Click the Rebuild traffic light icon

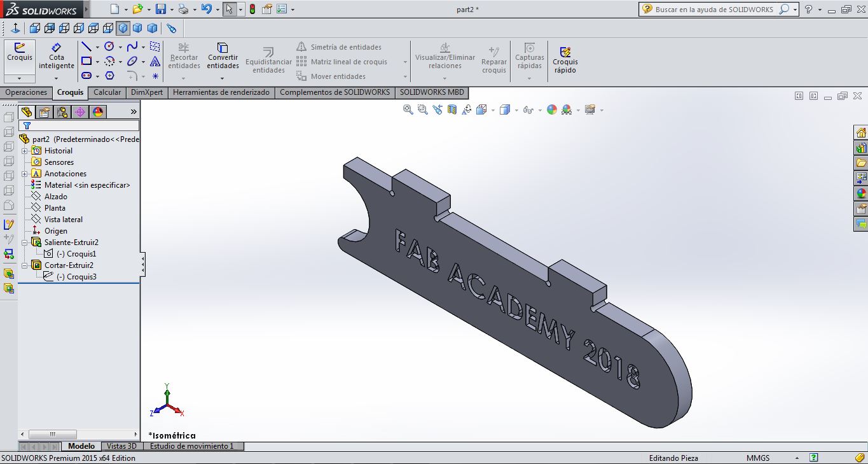click(252, 10)
